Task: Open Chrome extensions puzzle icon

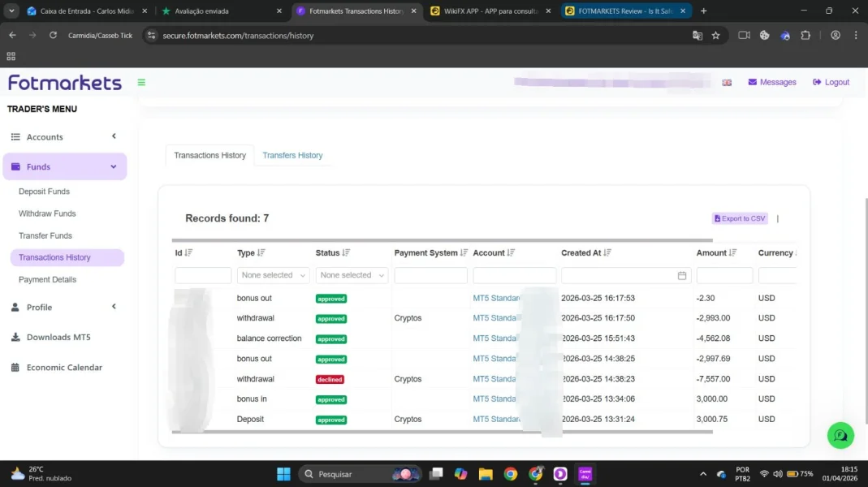Action: (805, 36)
